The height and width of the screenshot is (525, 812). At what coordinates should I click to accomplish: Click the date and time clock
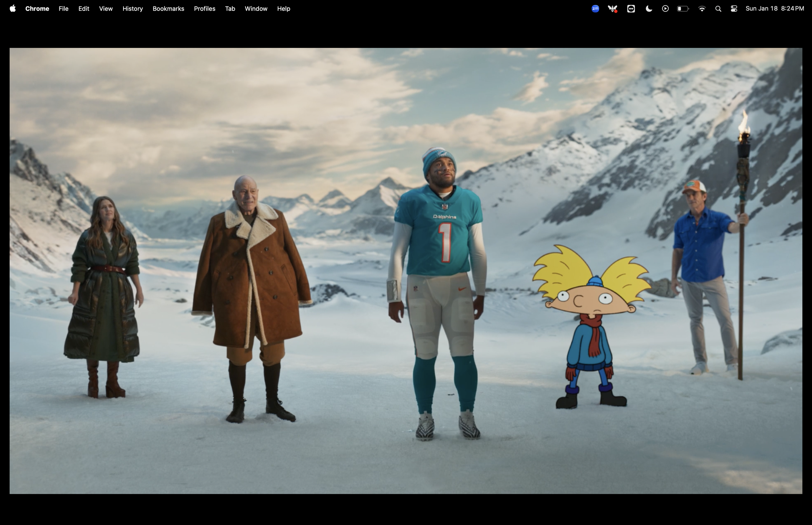pyautogui.click(x=775, y=8)
